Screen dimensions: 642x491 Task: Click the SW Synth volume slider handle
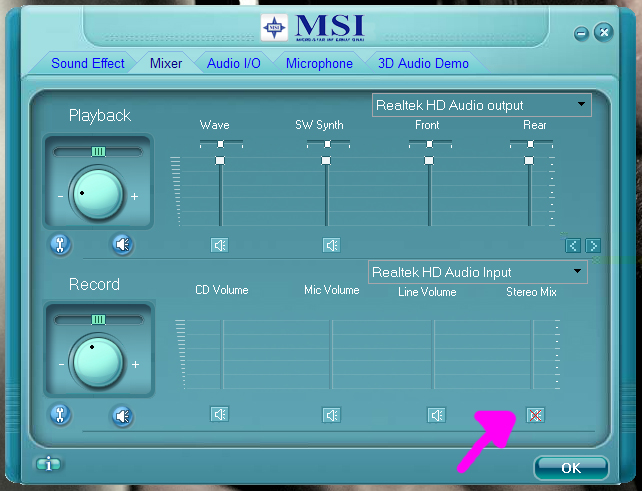pyautogui.click(x=326, y=161)
